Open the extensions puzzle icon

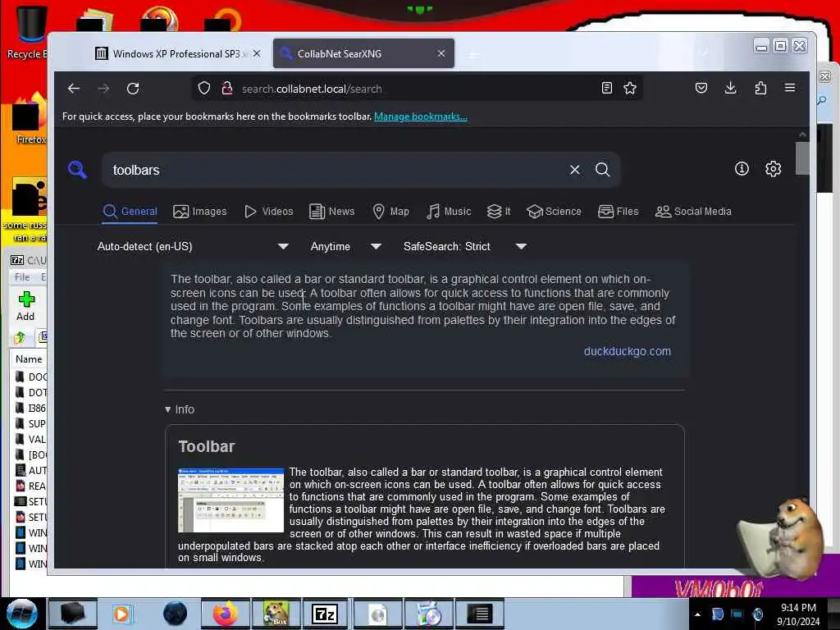tap(760, 88)
